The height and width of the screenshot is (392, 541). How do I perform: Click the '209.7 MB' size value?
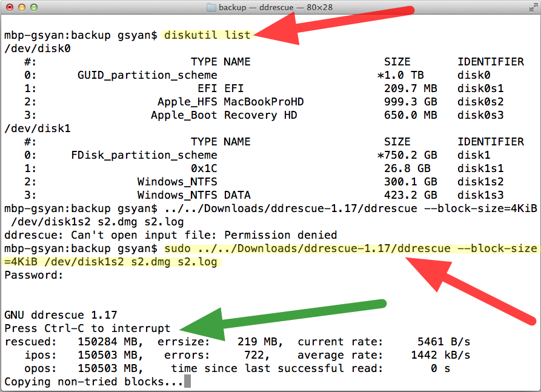[411, 88]
